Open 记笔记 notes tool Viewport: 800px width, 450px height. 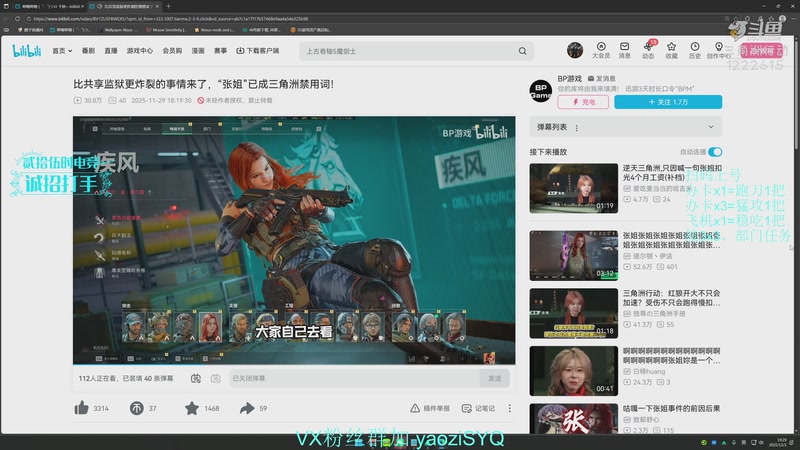[x=478, y=408]
